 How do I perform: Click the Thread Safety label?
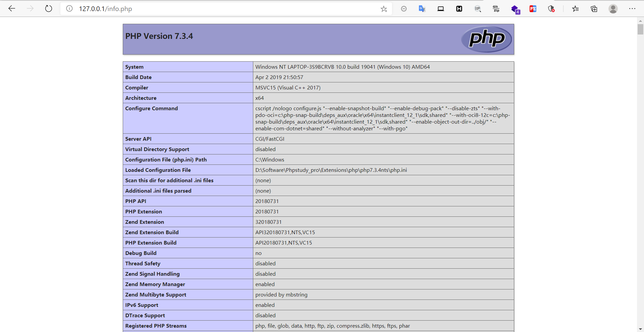click(143, 264)
